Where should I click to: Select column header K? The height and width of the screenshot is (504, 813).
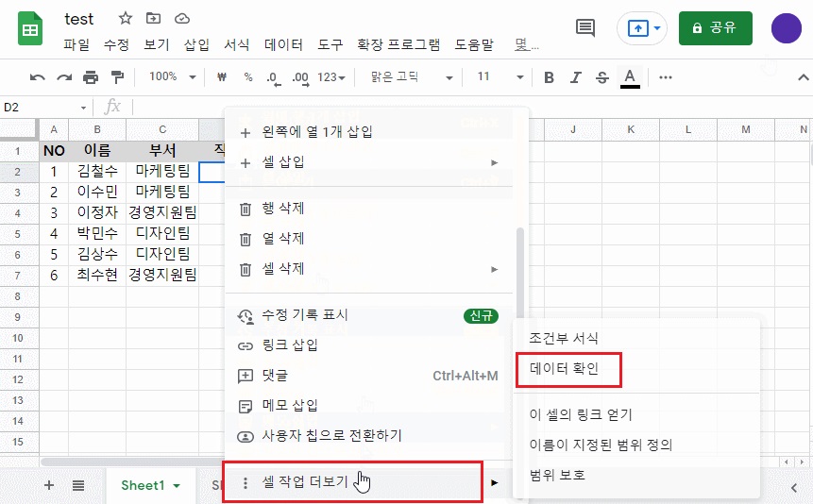(x=631, y=129)
